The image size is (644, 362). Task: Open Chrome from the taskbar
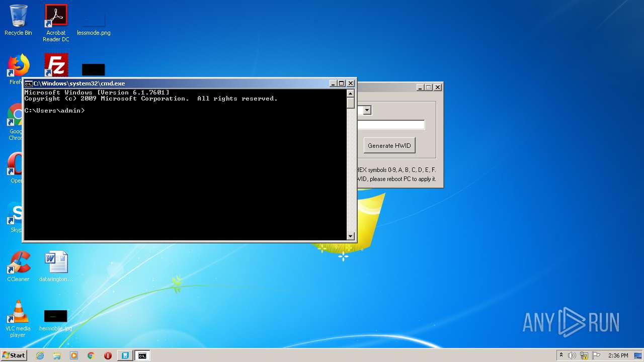click(91, 355)
